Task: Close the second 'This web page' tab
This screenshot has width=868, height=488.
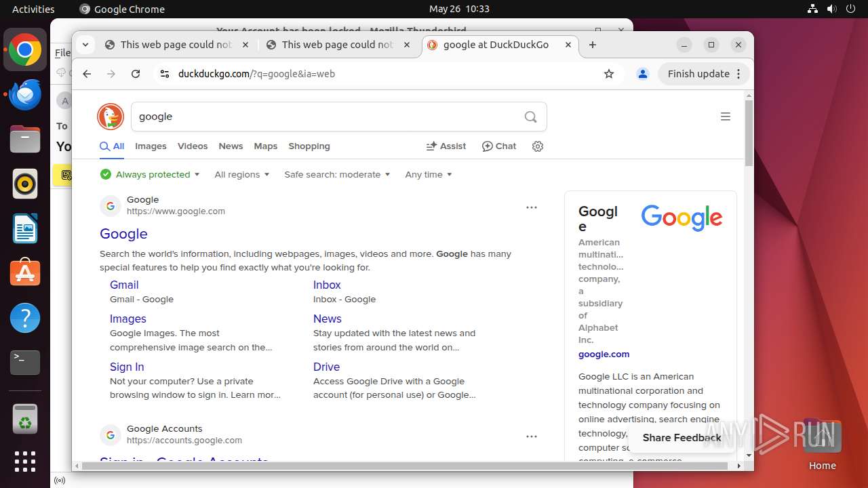Action: point(407,45)
